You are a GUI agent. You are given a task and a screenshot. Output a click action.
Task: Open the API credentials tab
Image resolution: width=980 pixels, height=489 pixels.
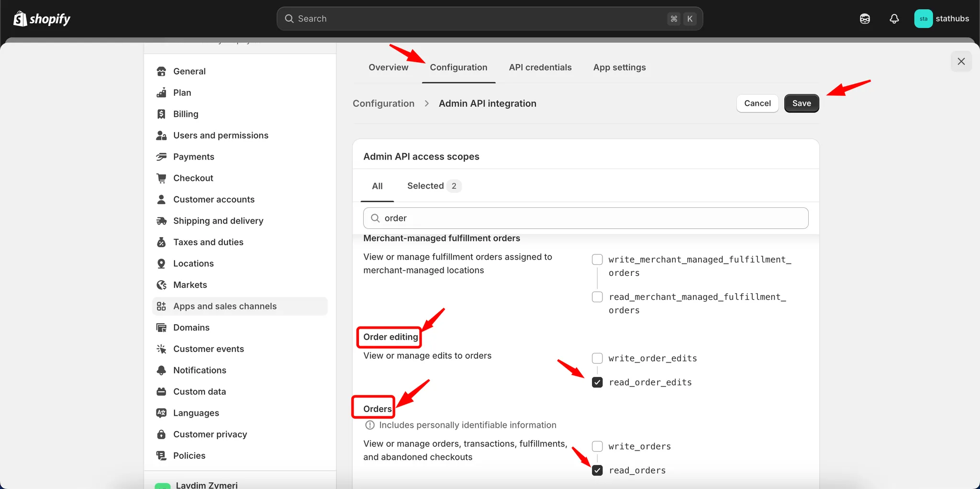540,68
